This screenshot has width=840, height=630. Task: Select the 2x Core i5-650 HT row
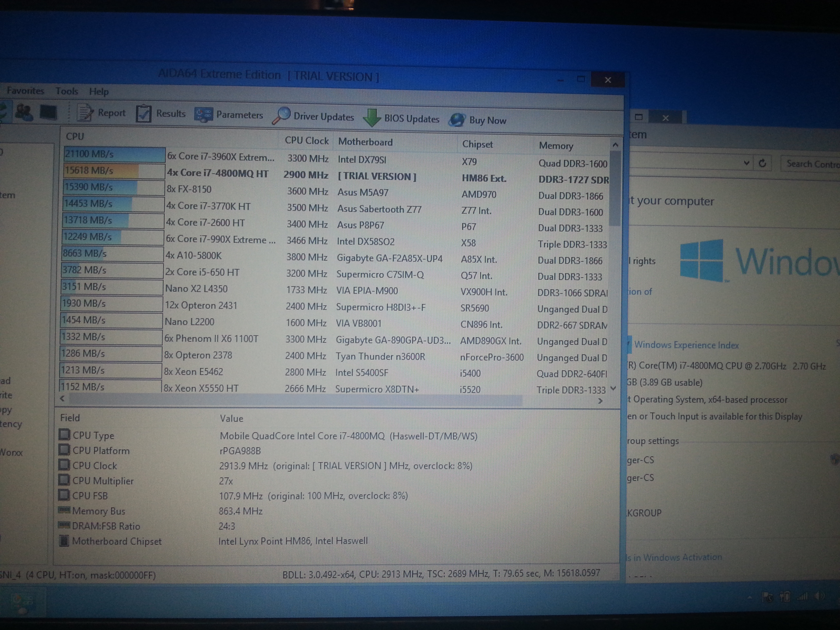pos(335,273)
